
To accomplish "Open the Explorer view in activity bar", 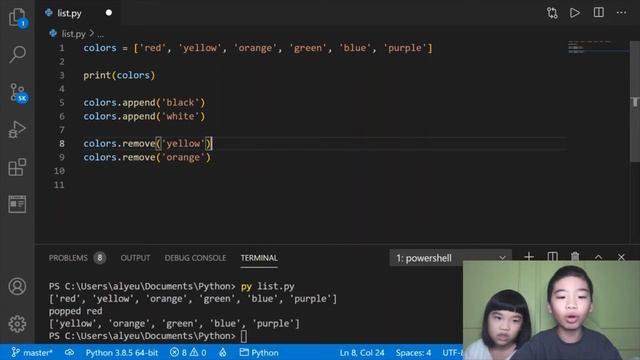I will pyautogui.click(x=17, y=17).
